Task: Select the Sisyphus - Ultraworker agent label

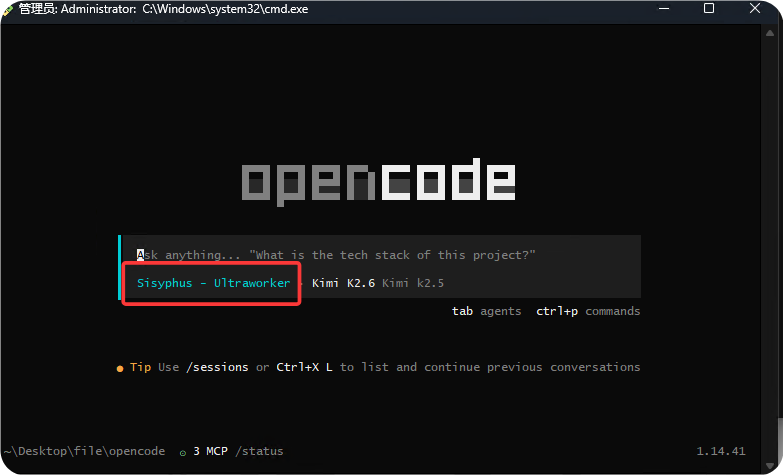Action: 213,283
